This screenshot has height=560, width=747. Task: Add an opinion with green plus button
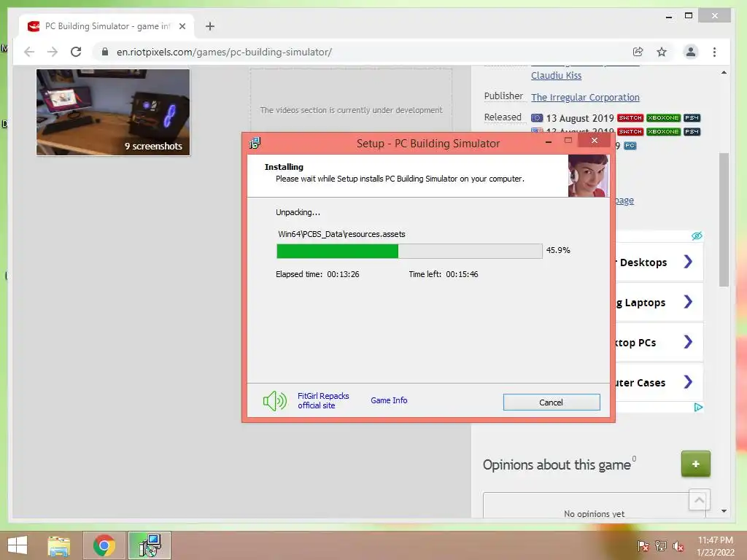click(x=695, y=464)
